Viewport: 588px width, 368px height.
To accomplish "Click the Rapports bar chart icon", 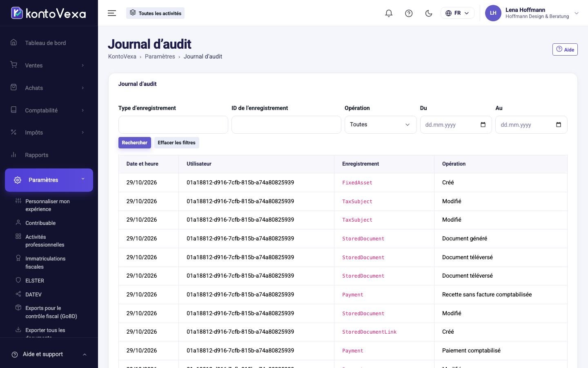I will point(13,155).
